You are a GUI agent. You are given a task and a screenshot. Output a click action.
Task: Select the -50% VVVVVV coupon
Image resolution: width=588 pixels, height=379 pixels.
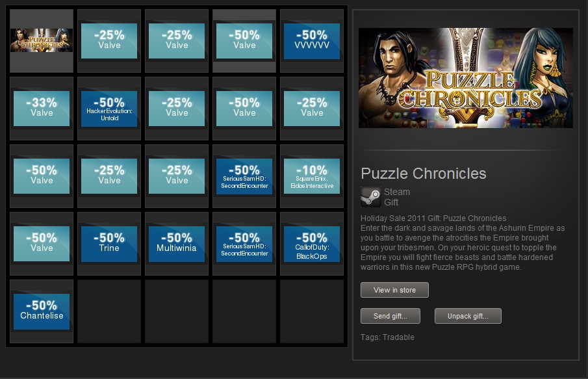312,40
